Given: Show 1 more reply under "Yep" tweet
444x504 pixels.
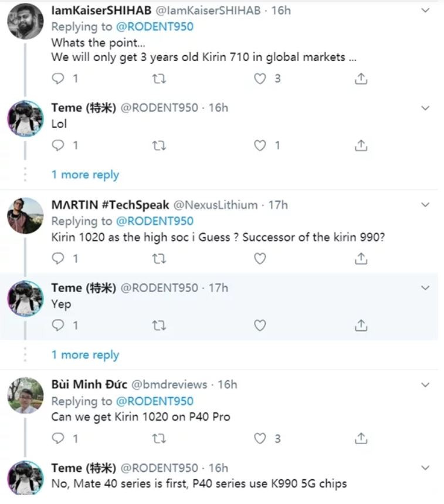Looking at the screenshot, I should [85, 355].
